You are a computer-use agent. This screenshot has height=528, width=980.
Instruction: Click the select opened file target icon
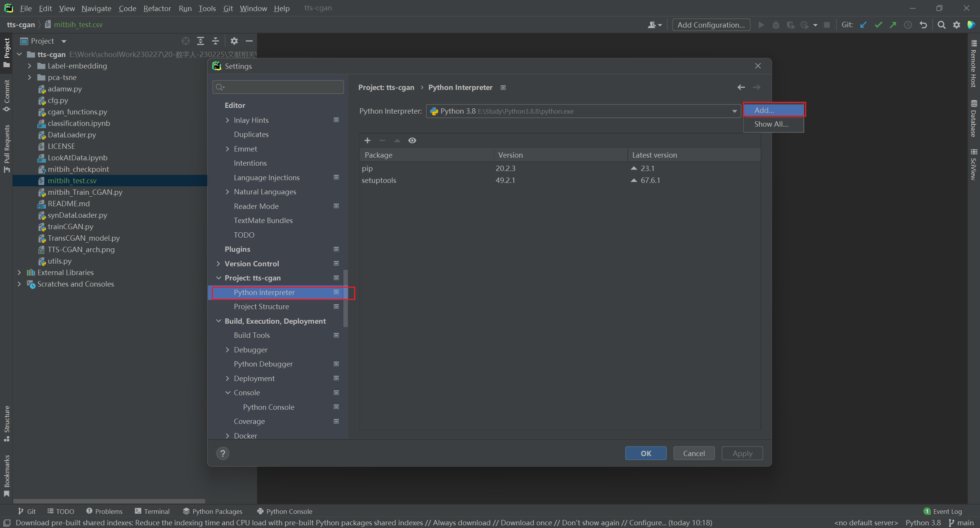coord(186,41)
